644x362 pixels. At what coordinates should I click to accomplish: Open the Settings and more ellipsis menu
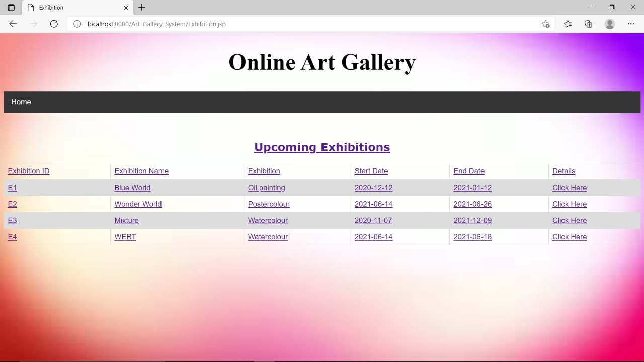pyautogui.click(x=631, y=24)
